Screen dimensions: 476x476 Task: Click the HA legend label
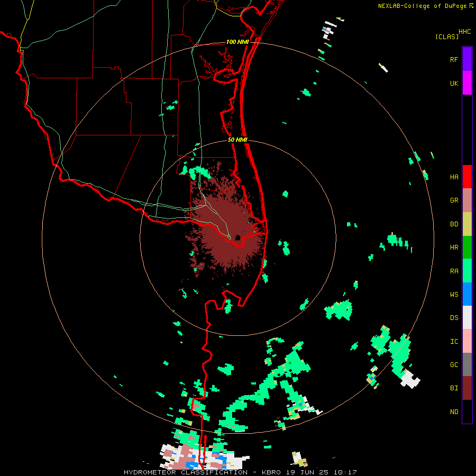point(454,177)
